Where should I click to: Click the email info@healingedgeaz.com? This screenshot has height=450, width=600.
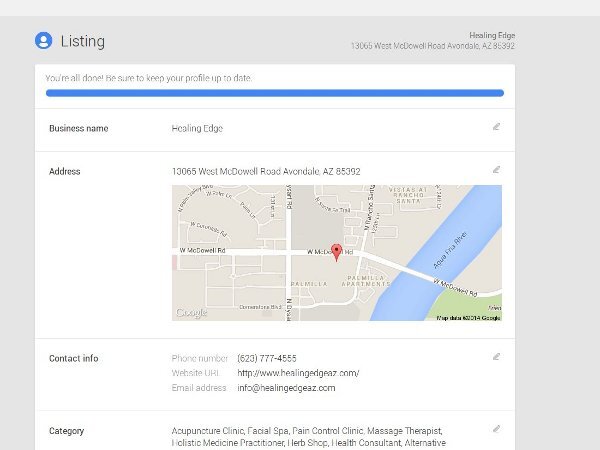pos(286,388)
